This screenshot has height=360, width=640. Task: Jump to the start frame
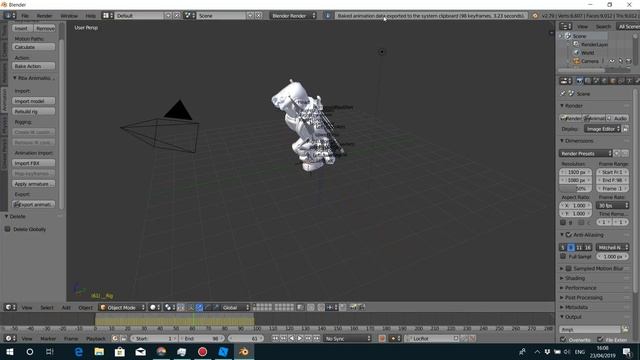[x=275, y=338]
